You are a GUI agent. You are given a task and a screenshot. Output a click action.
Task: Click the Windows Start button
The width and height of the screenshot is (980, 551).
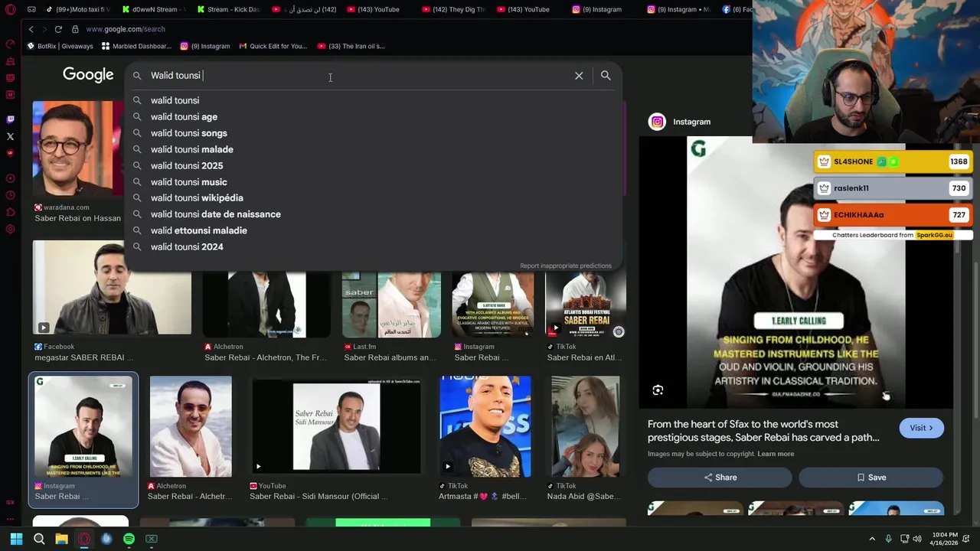point(16,539)
